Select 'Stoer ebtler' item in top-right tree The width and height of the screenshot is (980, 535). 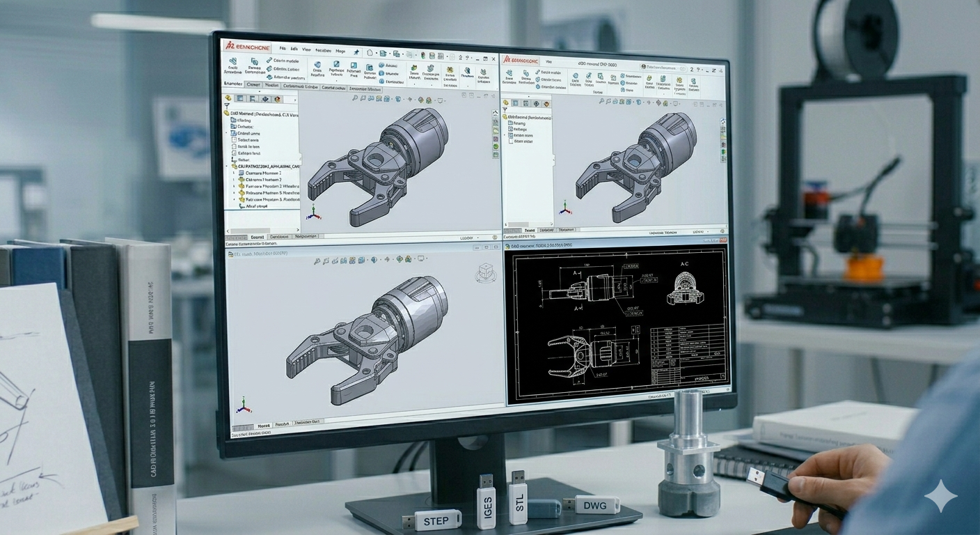(x=520, y=141)
